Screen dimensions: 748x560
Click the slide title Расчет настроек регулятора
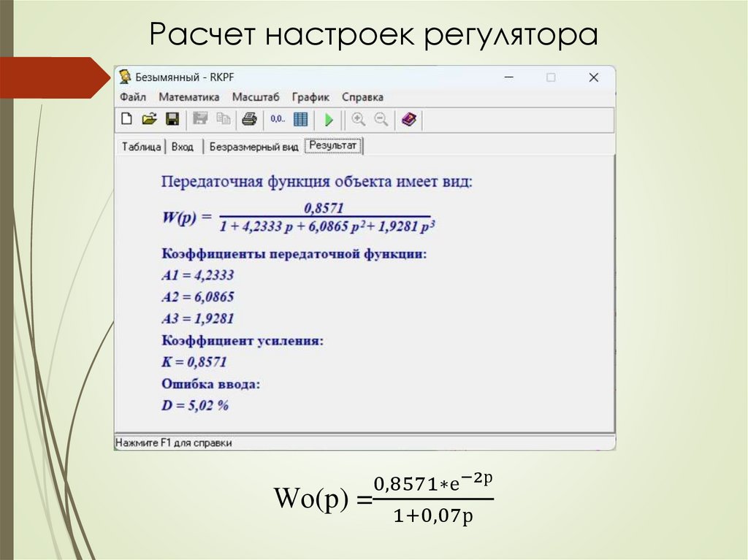click(x=374, y=35)
